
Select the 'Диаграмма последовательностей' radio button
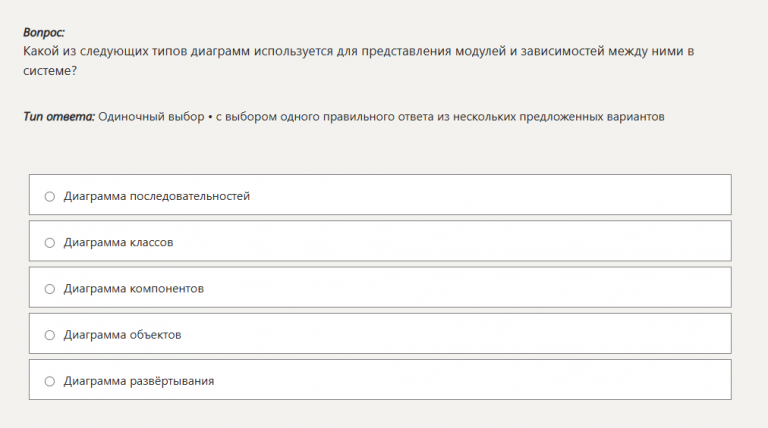click(49, 196)
